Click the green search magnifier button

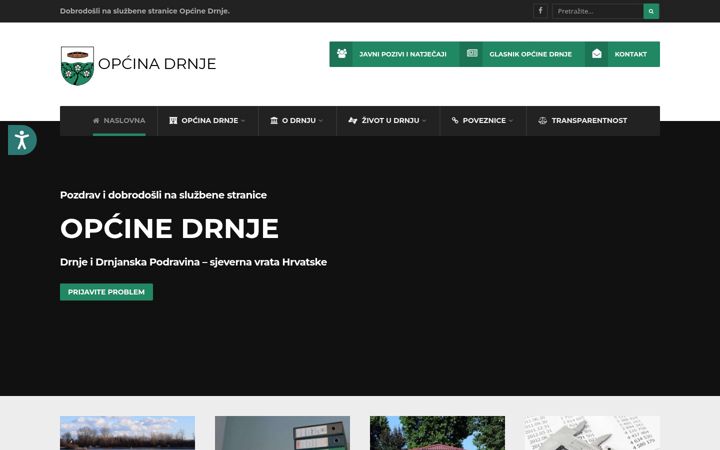[x=651, y=11]
